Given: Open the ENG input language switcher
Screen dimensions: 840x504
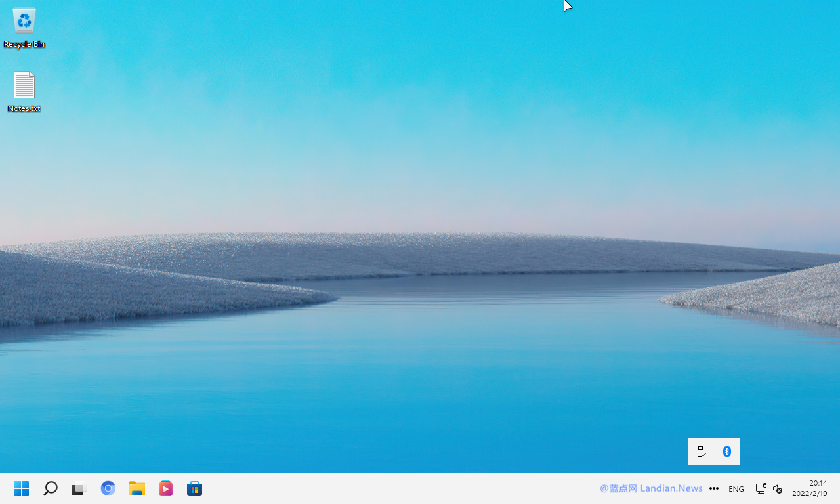Looking at the screenshot, I should click(736, 489).
